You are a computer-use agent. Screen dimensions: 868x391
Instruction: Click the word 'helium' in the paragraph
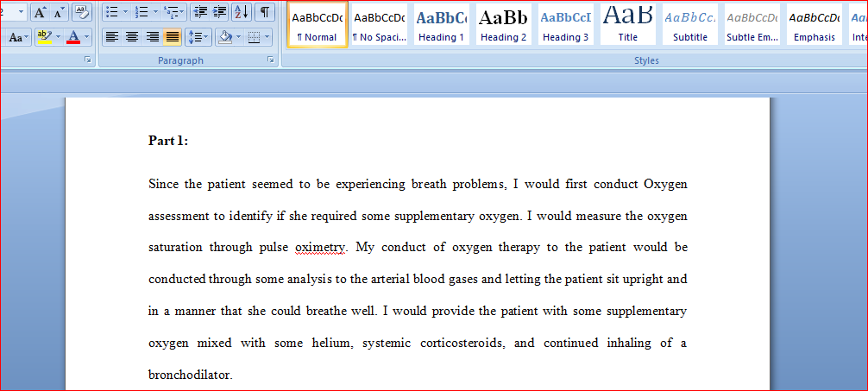click(x=333, y=344)
